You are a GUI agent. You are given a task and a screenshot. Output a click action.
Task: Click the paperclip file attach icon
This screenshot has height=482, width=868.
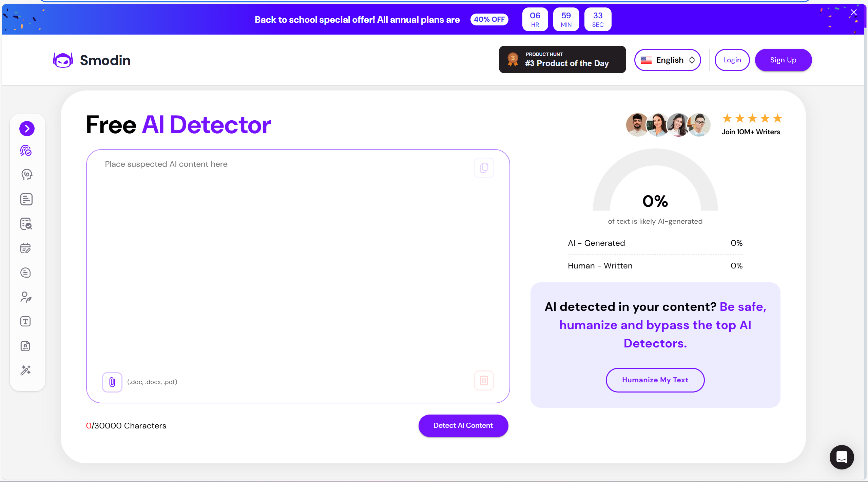click(x=112, y=382)
